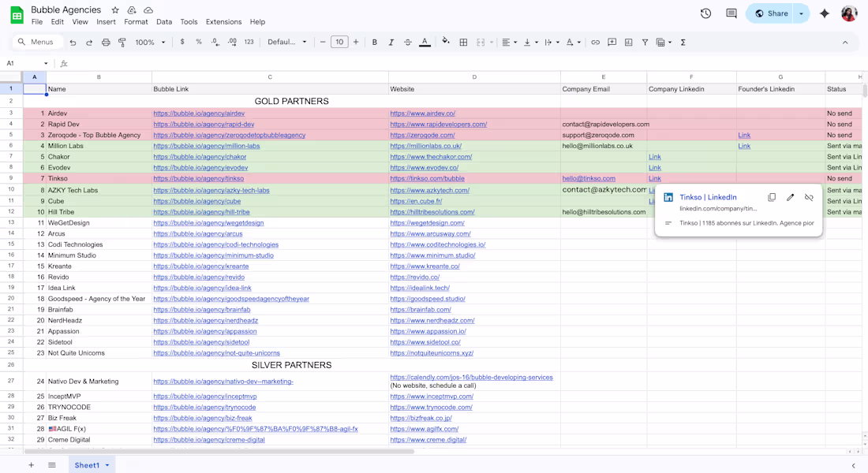Click the move to folder icon
Image resolution: width=868 pixels, height=473 pixels.
pyautogui.click(x=132, y=10)
